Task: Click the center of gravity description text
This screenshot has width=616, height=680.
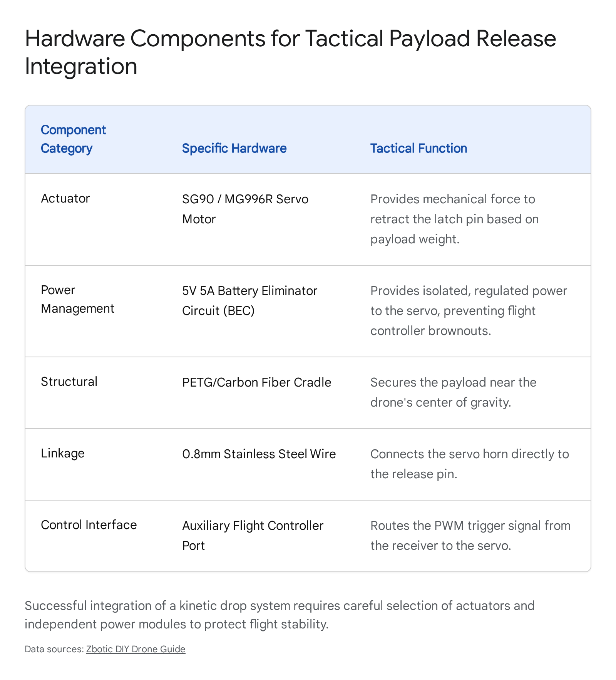Action: pyautogui.click(x=453, y=392)
